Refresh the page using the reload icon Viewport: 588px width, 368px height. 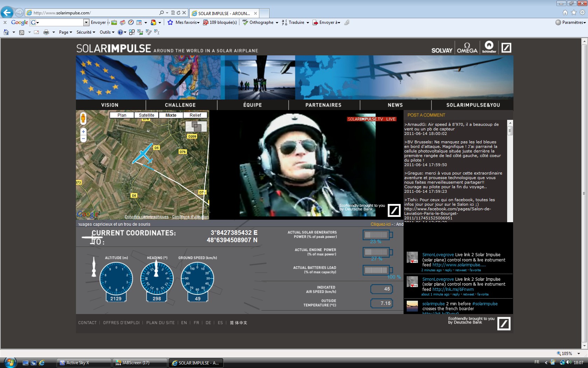coord(178,13)
